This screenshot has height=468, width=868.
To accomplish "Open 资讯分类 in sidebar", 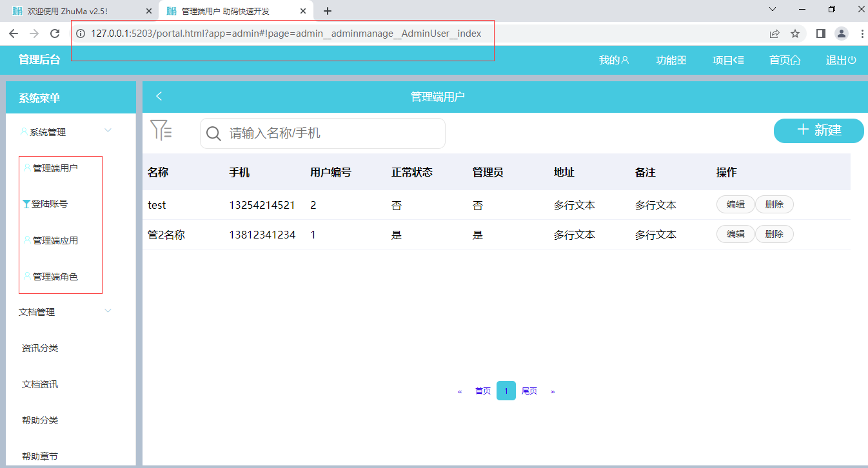I will point(40,348).
